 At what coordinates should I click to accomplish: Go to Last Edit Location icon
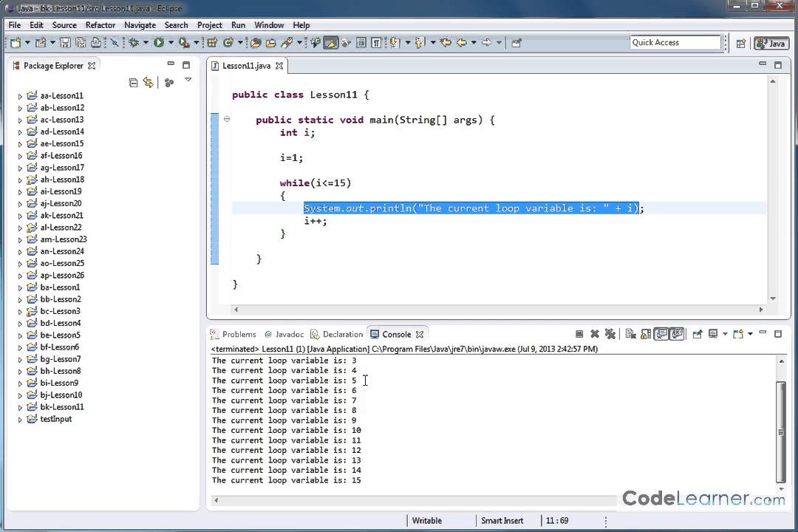(x=446, y=43)
